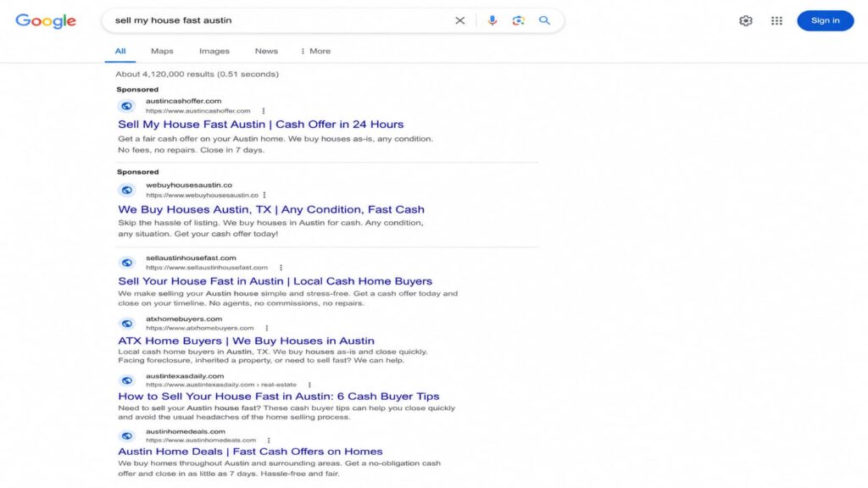Switch to the News tab
Image resolution: width=868 pixels, height=488 pixels.
[266, 51]
